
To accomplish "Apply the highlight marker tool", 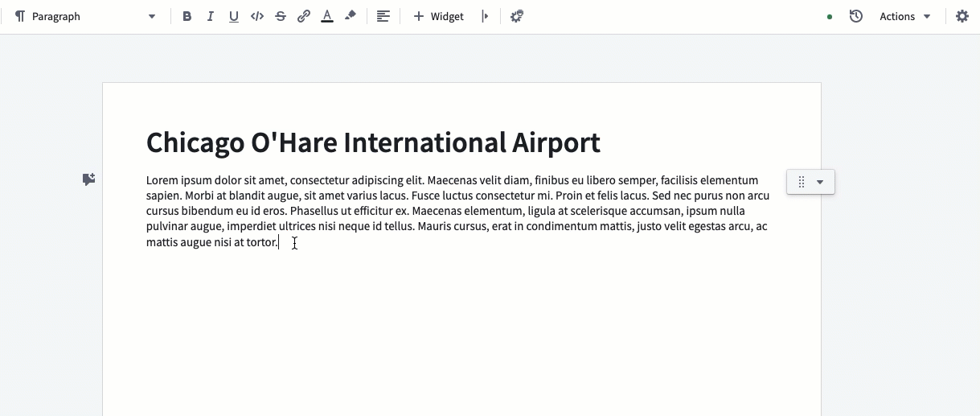I will pyautogui.click(x=351, y=16).
